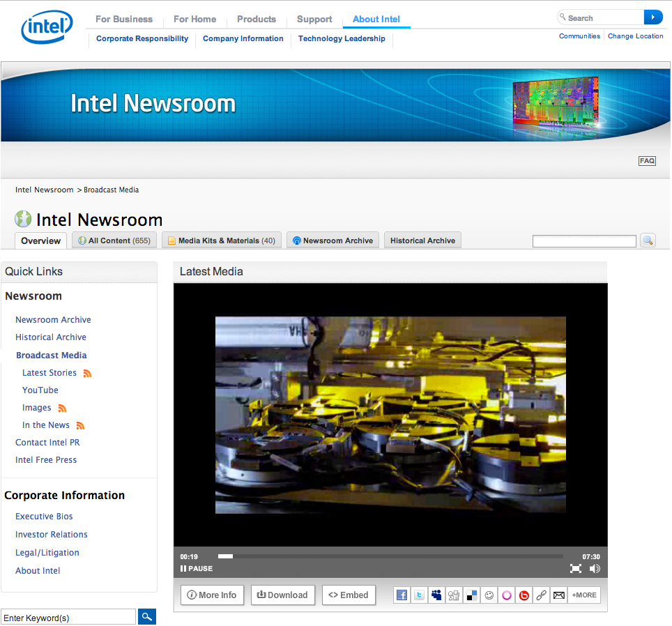
Task: Toggle fullscreen mode in the video player
Action: pos(576,569)
